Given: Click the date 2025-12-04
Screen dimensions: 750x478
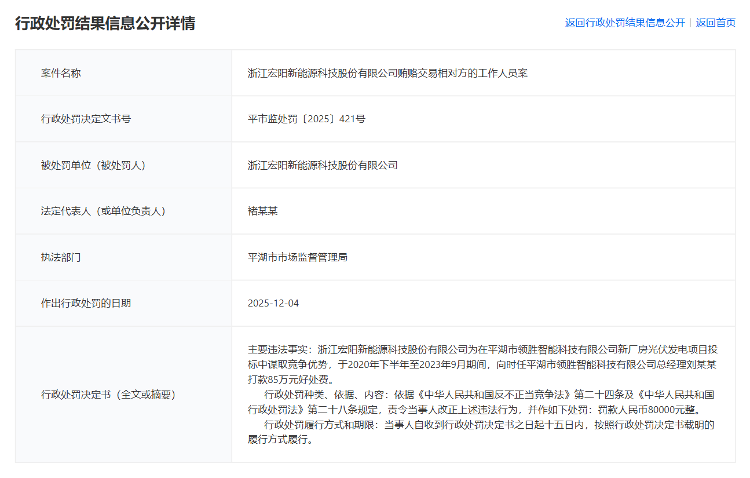Looking at the screenshot, I should [273, 303].
